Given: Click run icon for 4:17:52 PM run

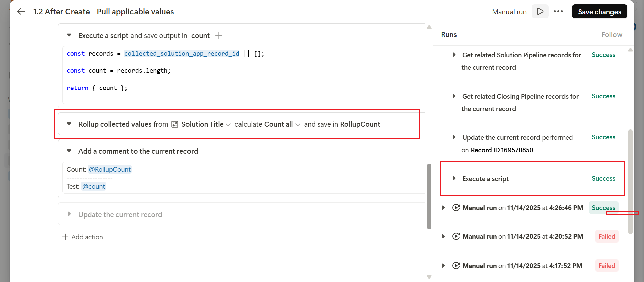Looking at the screenshot, I should tap(456, 266).
